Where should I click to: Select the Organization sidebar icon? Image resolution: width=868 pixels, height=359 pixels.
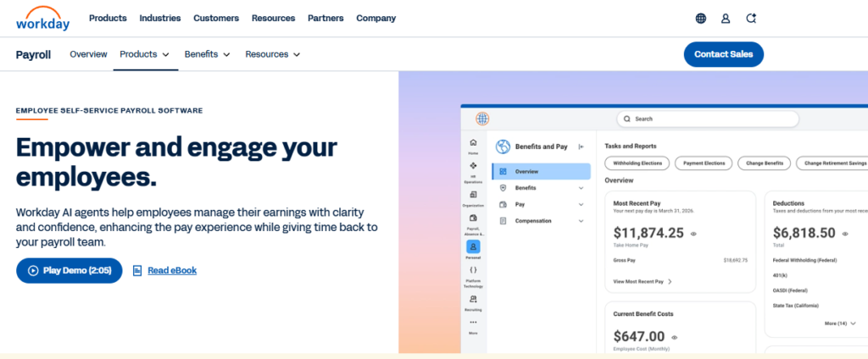point(473,195)
